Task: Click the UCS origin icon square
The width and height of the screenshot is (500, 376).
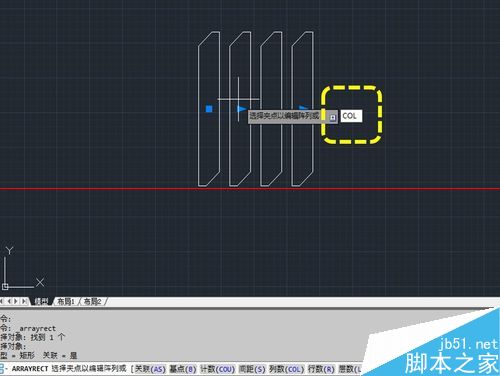Action: pos(5,286)
